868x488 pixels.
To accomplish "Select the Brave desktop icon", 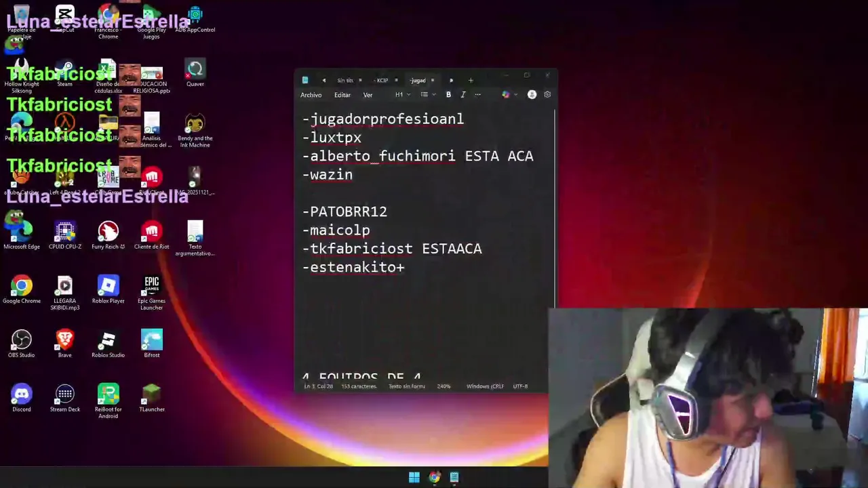I will click(65, 344).
